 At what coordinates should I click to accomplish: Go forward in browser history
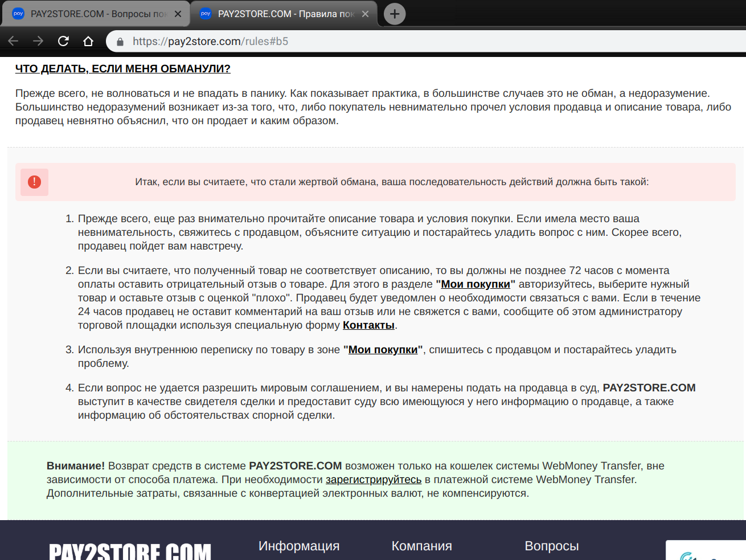tap(38, 41)
